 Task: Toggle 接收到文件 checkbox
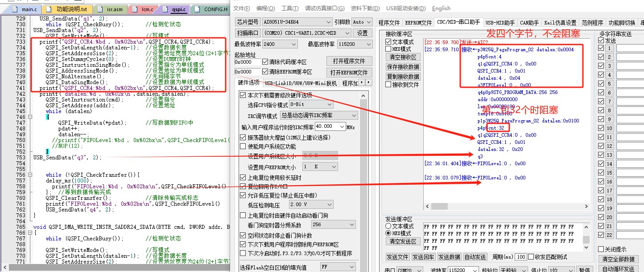389,85
